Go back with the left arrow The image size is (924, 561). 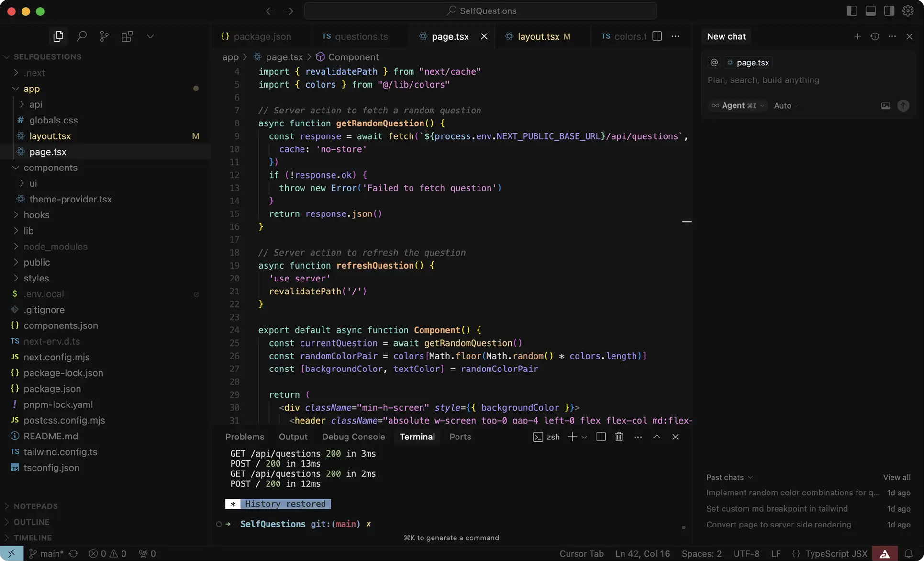point(270,11)
